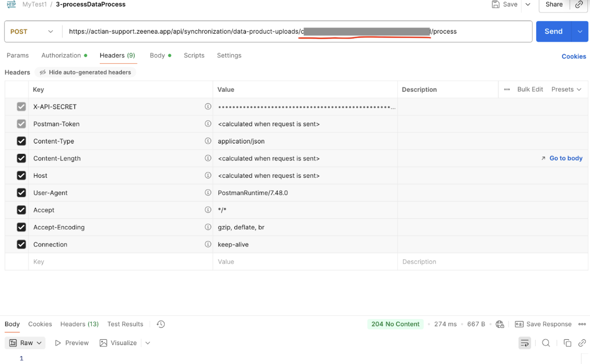Click the HTTP request type icon
The width and height of the screenshot is (590, 364).
11,4
